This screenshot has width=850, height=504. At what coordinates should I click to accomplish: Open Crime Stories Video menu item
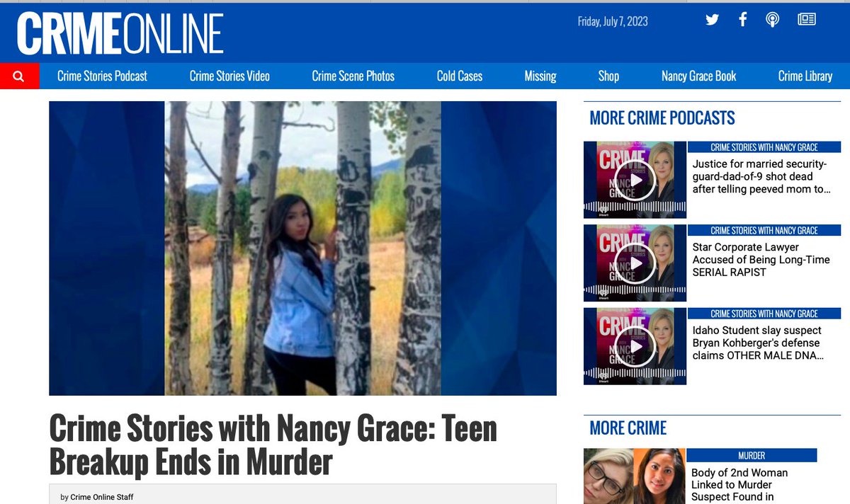pyautogui.click(x=229, y=76)
